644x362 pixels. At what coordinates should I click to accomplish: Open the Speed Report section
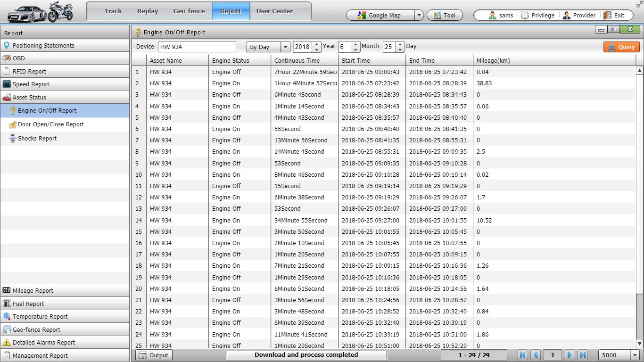65,84
